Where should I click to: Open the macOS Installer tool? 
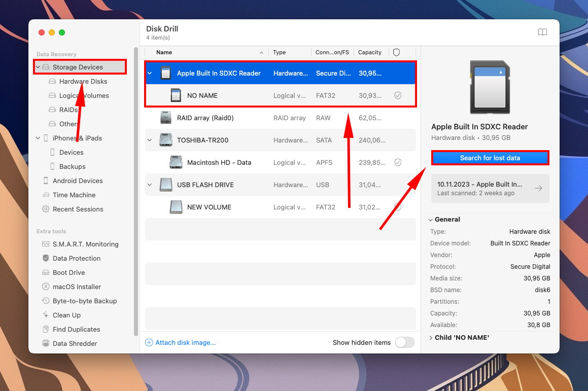77,287
